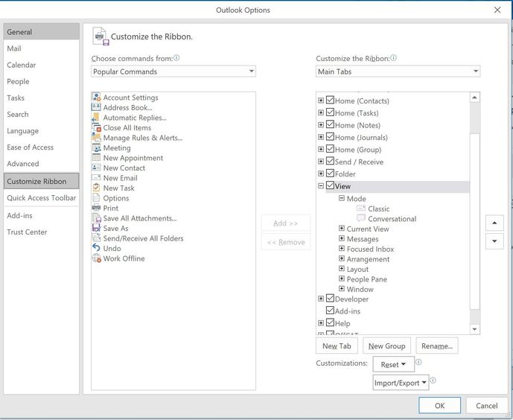Image resolution: width=513 pixels, height=420 pixels.
Task: Collapse the Mode group
Action: point(342,198)
